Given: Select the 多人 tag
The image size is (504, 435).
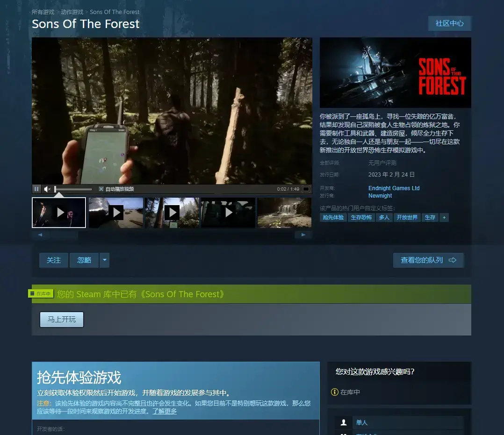Looking at the screenshot, I should click(x=384, y=218).
